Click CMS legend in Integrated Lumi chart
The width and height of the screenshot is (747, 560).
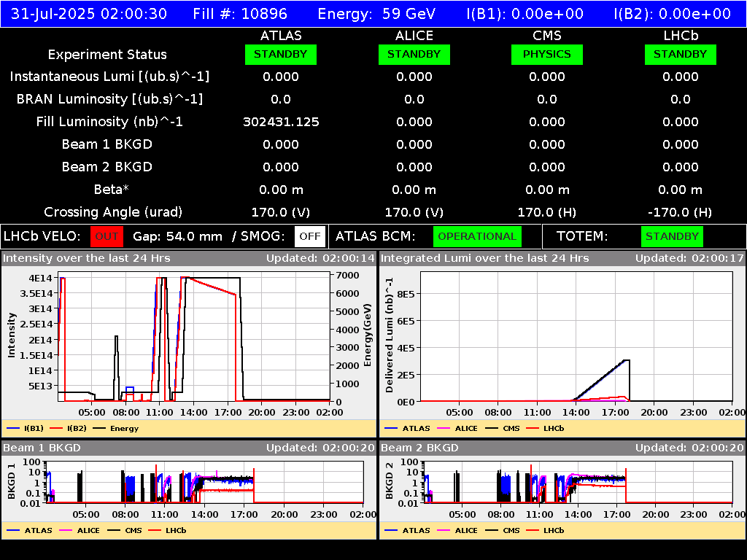pyautogui.click(x=503, y=428)
